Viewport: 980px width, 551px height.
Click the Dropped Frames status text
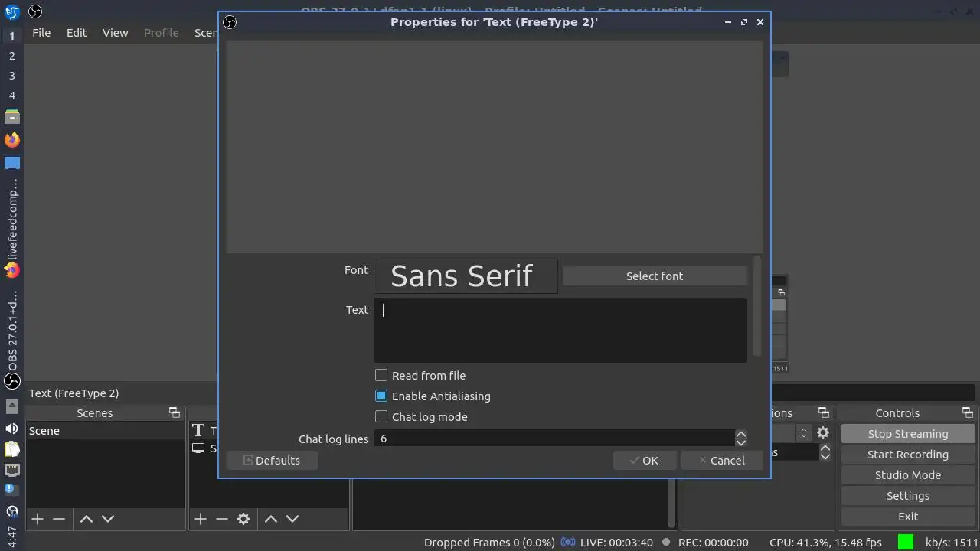[x=489, y=543]
